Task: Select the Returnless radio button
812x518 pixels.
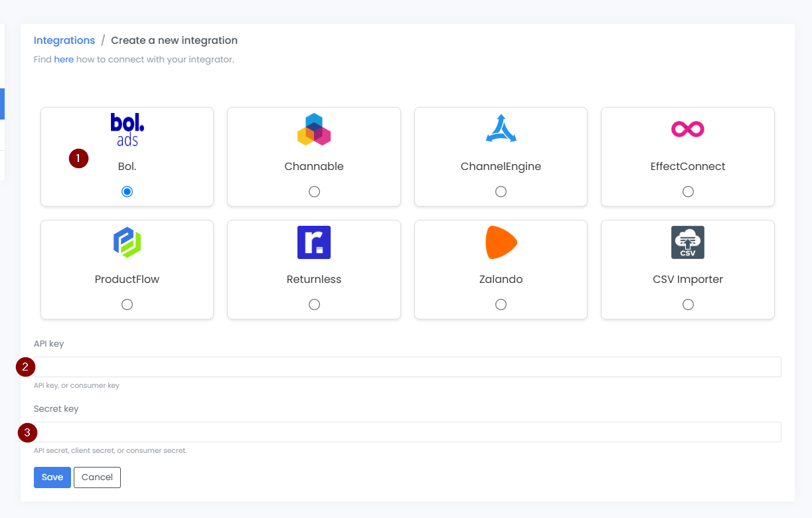Action: [314, 304]
